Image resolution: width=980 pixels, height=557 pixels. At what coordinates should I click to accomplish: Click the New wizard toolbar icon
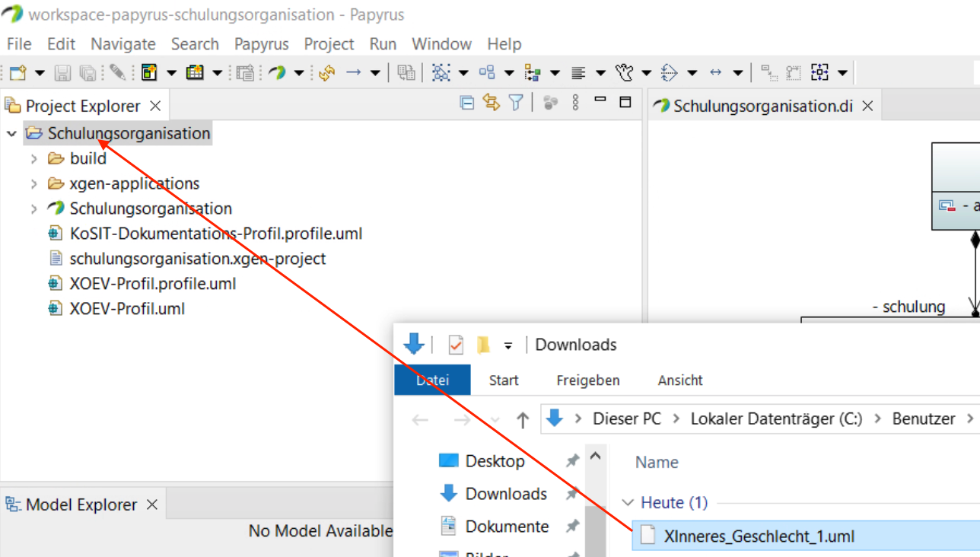[17, 73]
